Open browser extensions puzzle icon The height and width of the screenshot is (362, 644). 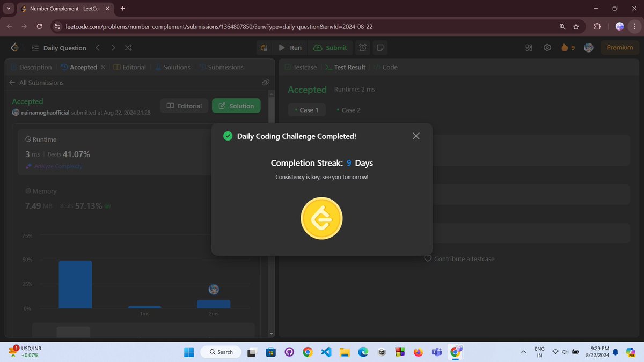pos(597,26)
